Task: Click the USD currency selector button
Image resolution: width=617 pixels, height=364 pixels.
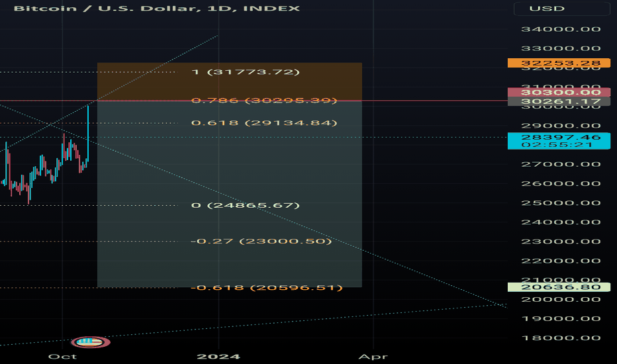Action: (562, 9)
